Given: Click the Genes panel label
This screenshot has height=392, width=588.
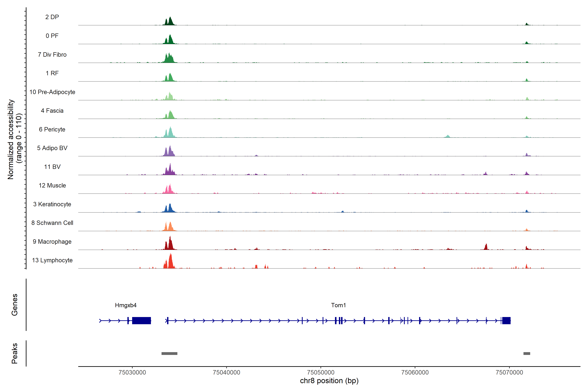Looking at the screenshot, I should (x=15, y=305).
